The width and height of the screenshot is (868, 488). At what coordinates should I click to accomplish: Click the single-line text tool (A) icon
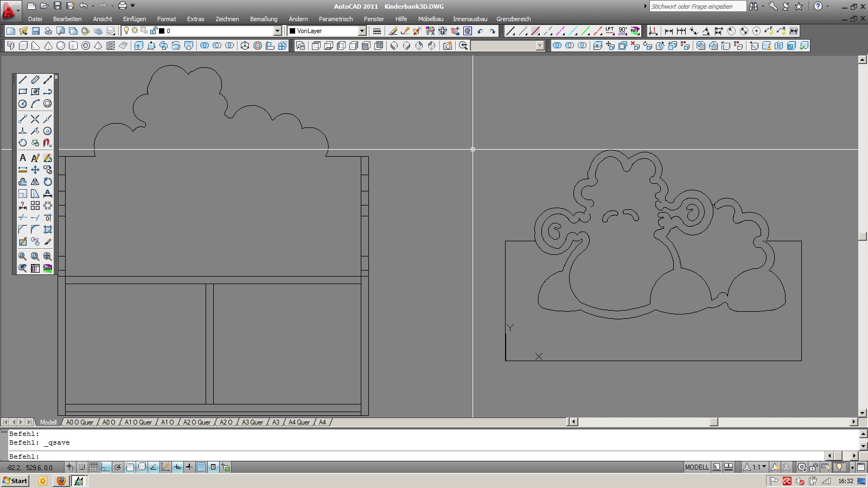click(23, 158)
